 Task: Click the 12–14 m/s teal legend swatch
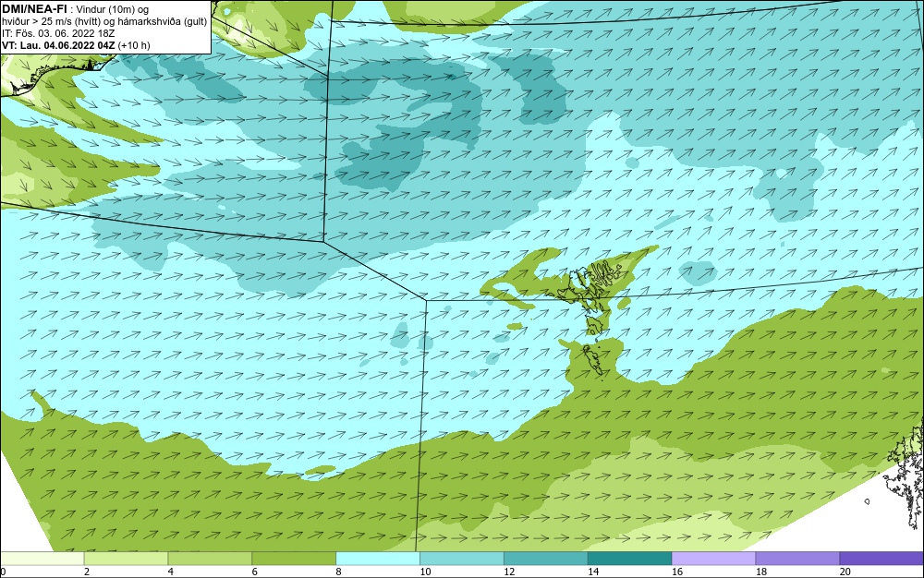point(546,559)
